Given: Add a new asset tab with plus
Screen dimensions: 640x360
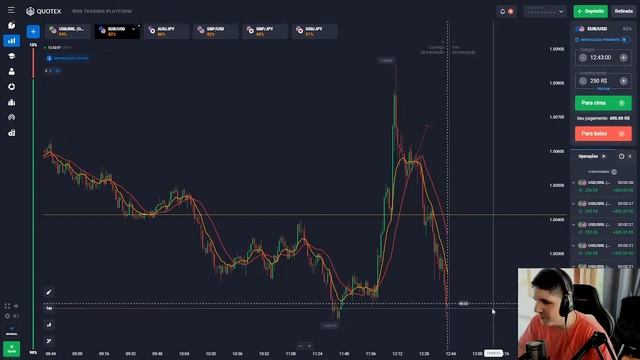Looking at the screenshot, I should point(33,31).
